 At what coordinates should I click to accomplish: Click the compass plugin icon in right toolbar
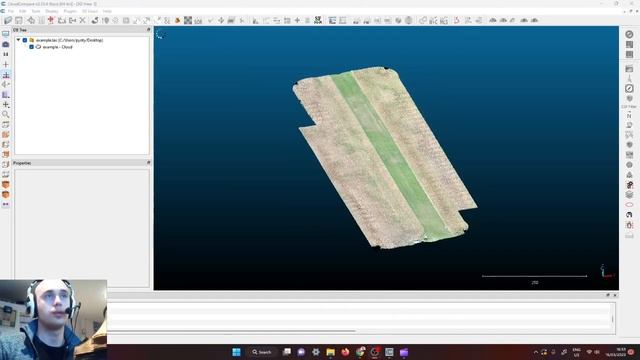coord(629,88)
